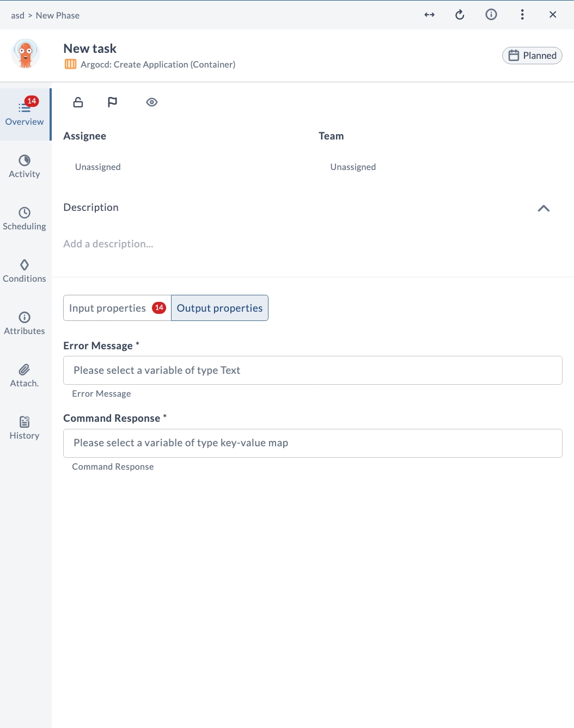This screenshot has height=728, width=574.
Task: Open the Overview sidebar tab
Action: 25,114
